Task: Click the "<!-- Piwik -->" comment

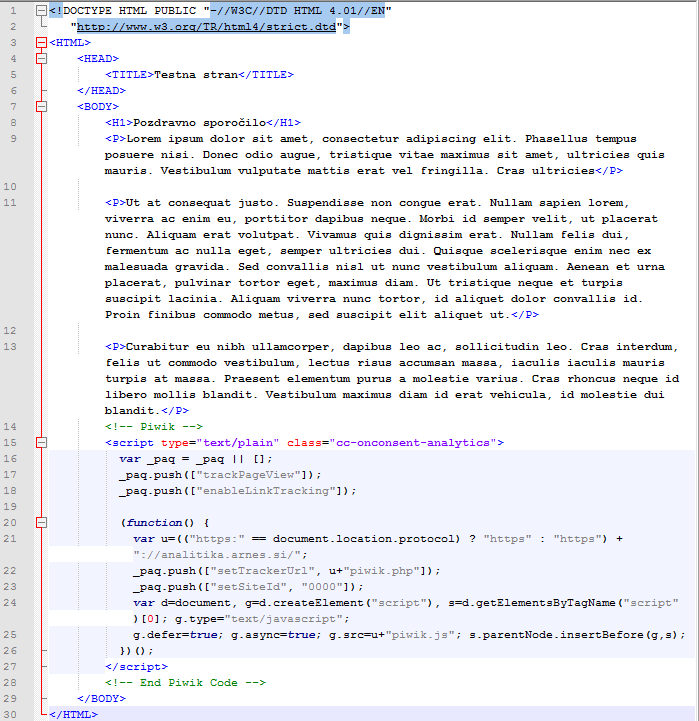Action: 154,427
